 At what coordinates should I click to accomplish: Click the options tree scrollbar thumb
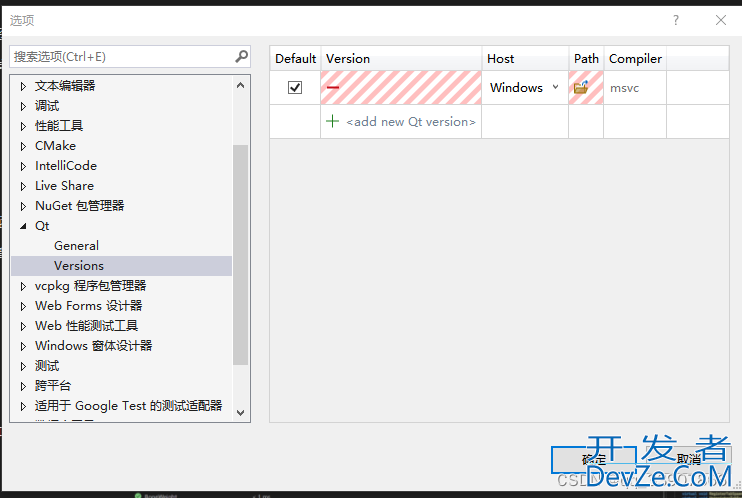(240, 255)
